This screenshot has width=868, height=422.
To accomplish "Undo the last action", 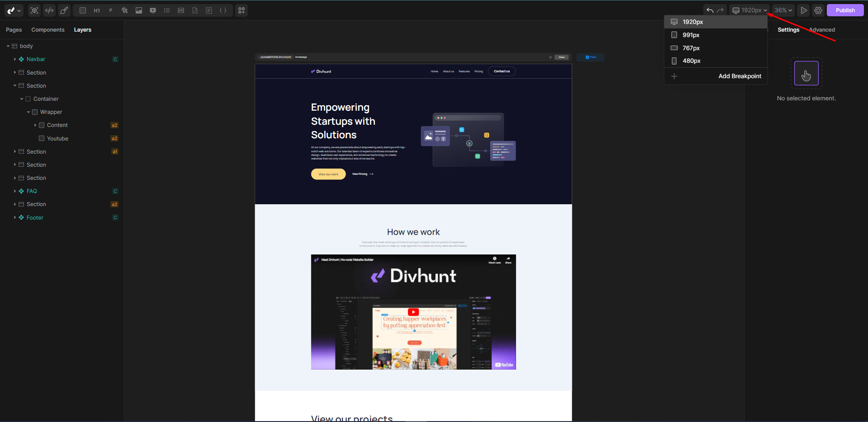I will pos(710,10).
